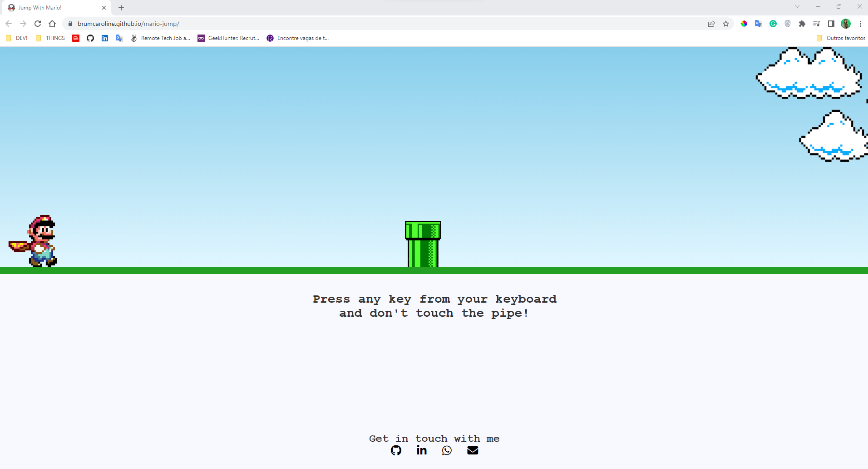Minimize the browser window
The height and width of the screenshot is (469, 868).
pyautogui.click(x=818, y=6)
